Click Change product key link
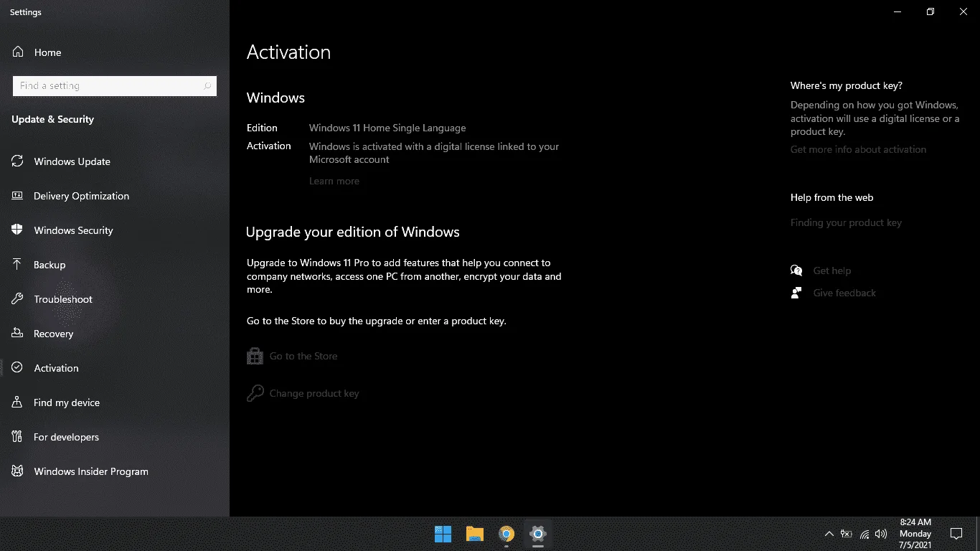 314,393
